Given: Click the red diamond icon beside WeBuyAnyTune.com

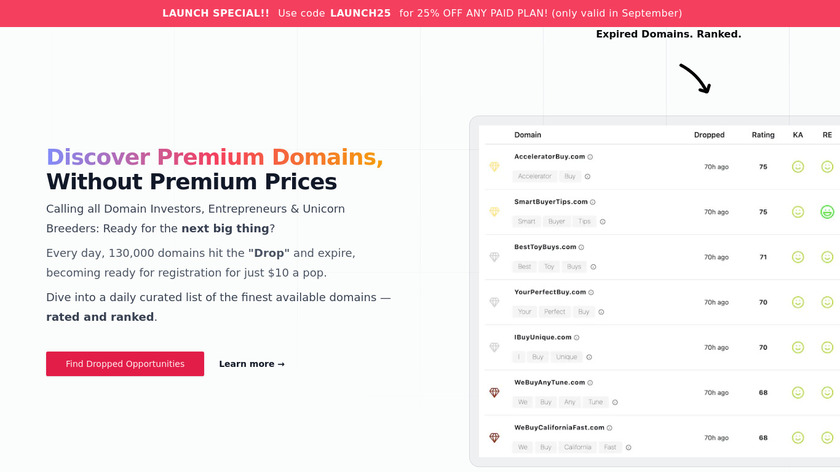Looking at the screenshot, I should (494, 393).
